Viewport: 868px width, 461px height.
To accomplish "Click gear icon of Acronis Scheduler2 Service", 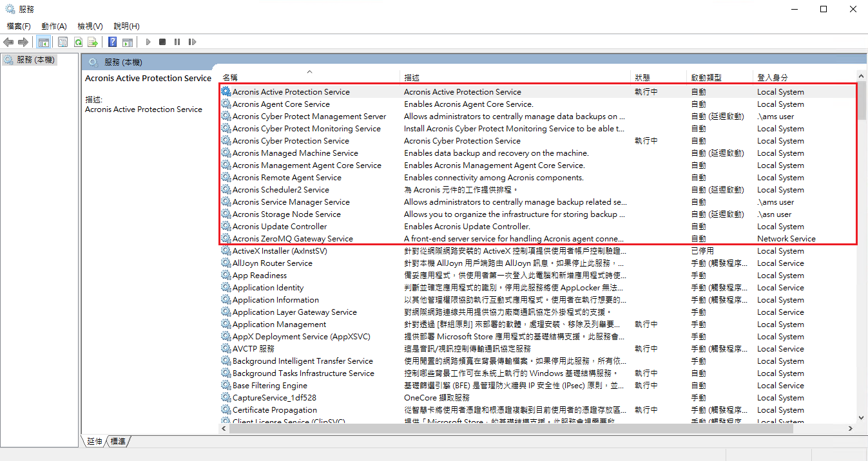I will (226, 190).
